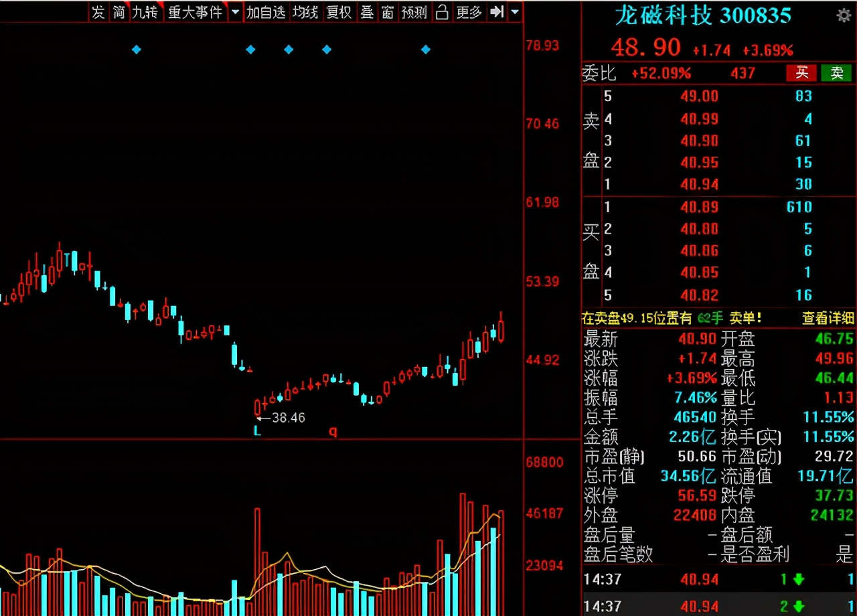This screenshot has width=857, height=616.
Task: Click the first blue diamond event marker
Action: coord(137,50)
